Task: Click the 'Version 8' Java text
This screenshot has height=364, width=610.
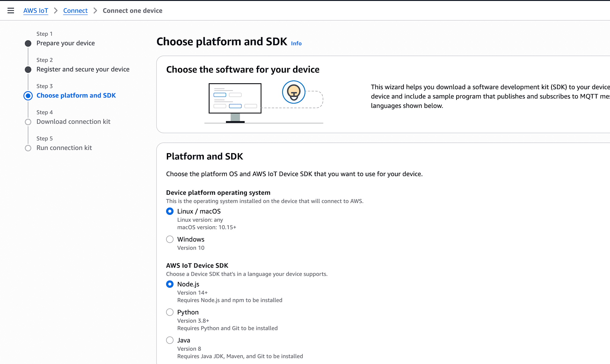Action: [189, 349]
